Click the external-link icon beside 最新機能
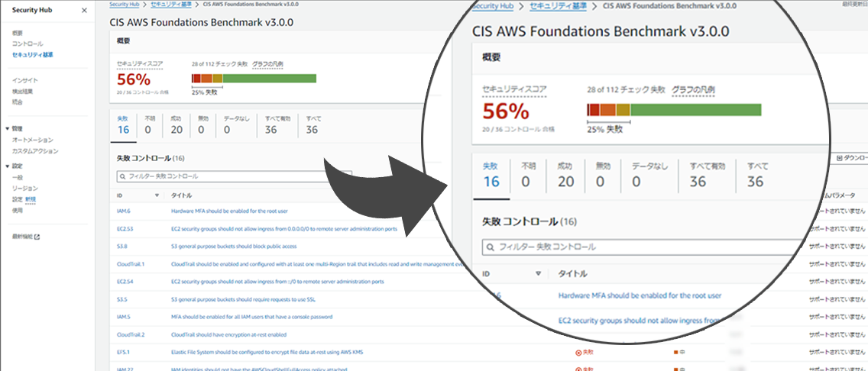The image size is (868, 371). [37, 237]
